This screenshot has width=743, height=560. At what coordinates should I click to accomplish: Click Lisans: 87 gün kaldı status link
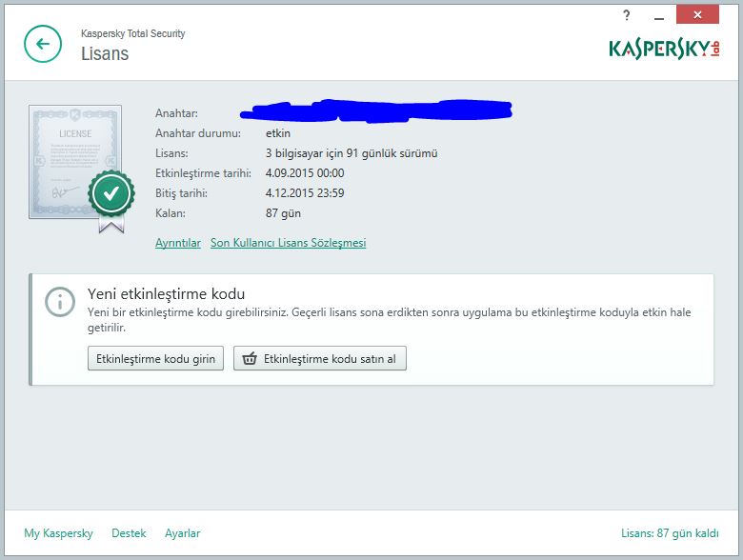pyautogui.click(x=670, y=533)
